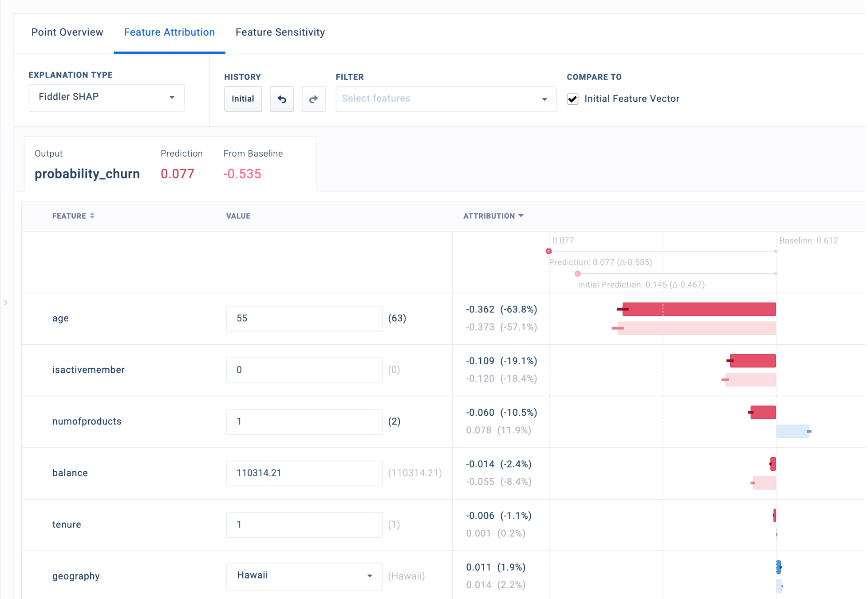
Task: Uncheck the Initial Feature Vector checkbox
Action: pyautogui.click(x=572, y=99)
